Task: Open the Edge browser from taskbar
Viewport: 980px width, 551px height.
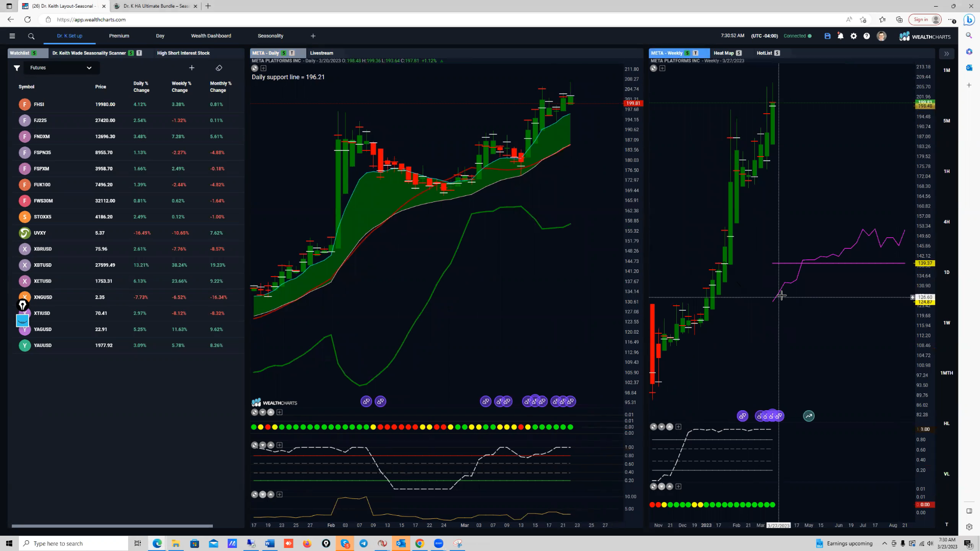Action: [157, 543]
